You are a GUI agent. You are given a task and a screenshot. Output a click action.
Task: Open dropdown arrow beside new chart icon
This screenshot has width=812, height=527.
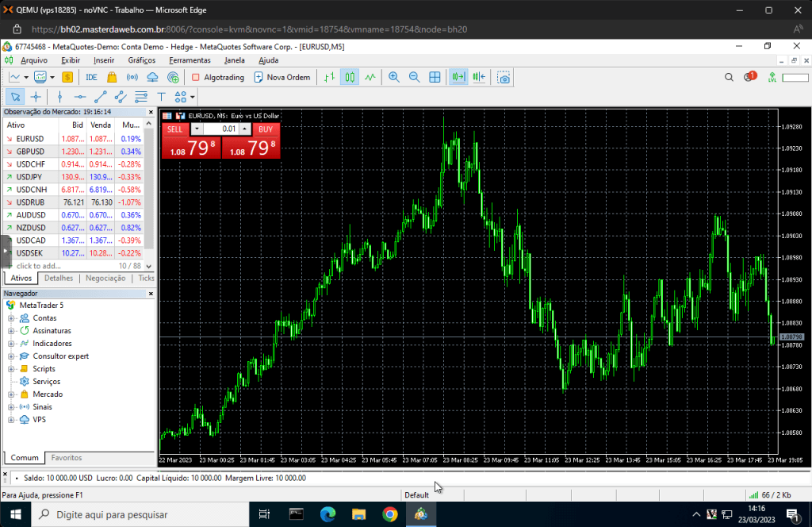[x=26, y=77]
